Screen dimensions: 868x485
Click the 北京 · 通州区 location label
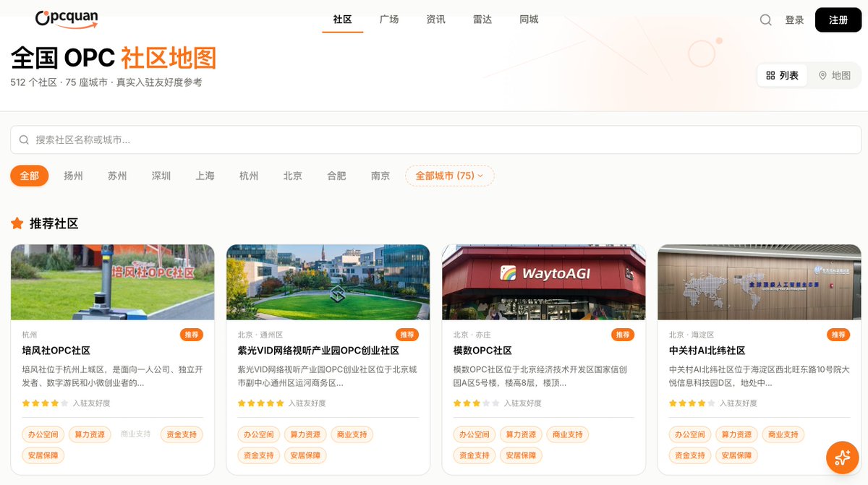[260, 335]
